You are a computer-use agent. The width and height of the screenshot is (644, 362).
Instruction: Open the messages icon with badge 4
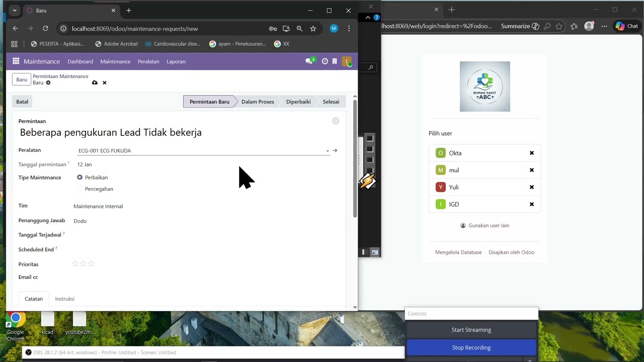(310, 61)
